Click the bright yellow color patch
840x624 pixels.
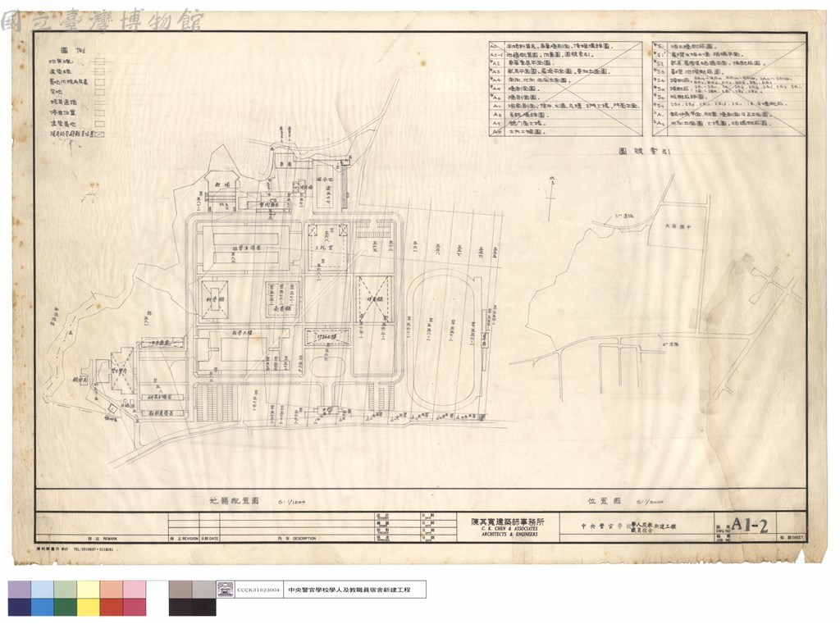click(x=89, y=607)
